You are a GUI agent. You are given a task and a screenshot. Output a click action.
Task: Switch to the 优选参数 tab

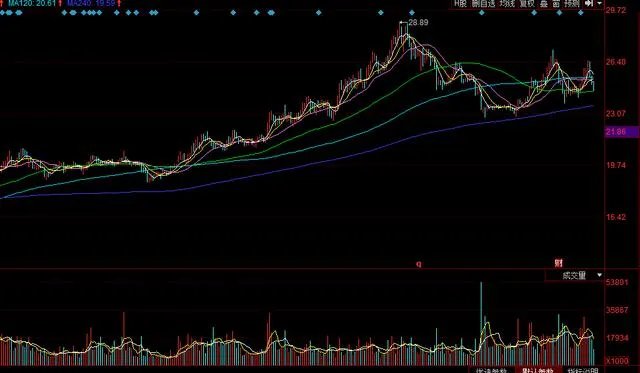point(491,371)
